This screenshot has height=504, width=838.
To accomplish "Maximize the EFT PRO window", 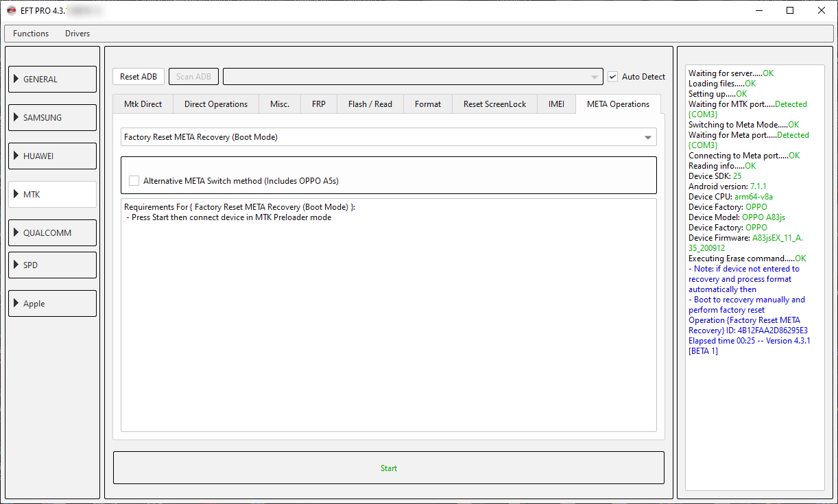I will (x=790, y=10).
